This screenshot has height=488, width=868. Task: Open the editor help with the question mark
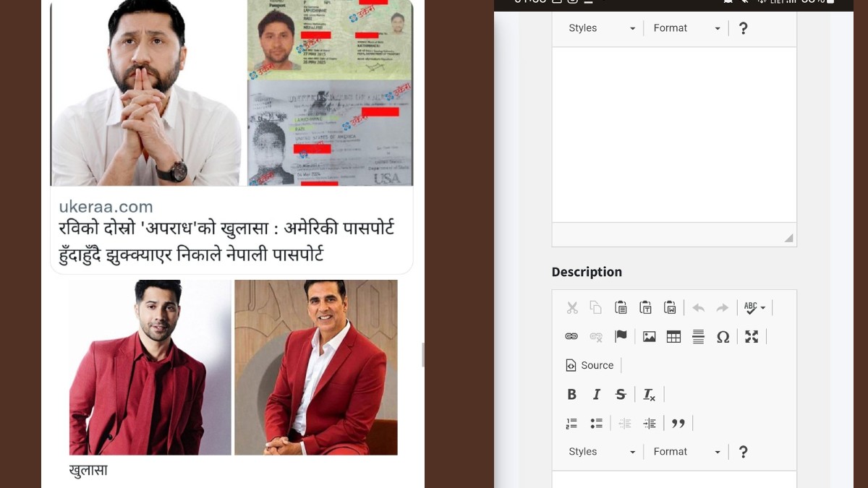point(744,451)
